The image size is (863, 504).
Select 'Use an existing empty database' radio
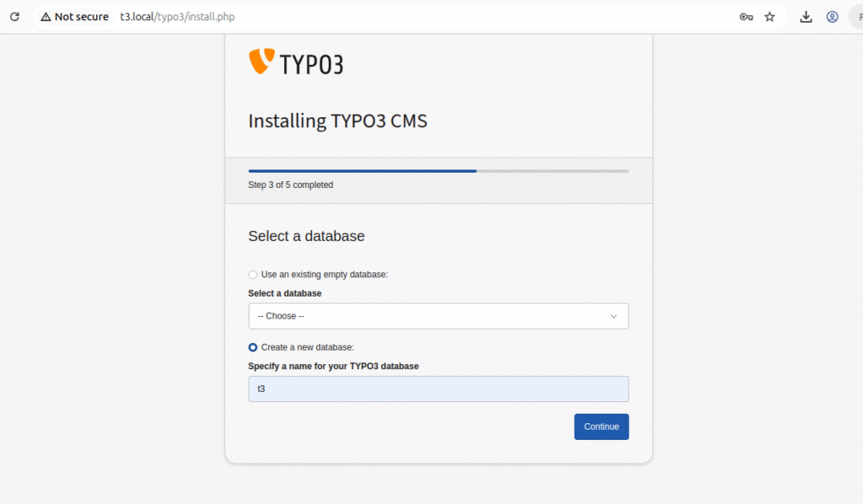[x=253, y=275]
